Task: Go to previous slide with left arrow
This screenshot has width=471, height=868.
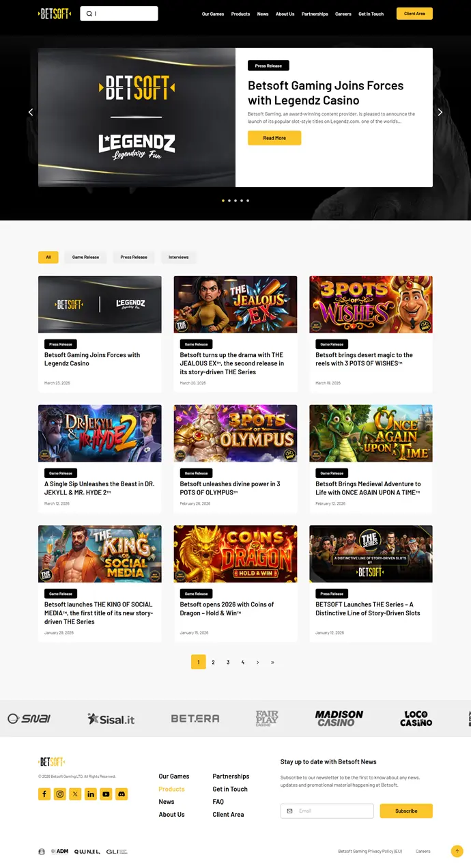Action: point(31,112)
